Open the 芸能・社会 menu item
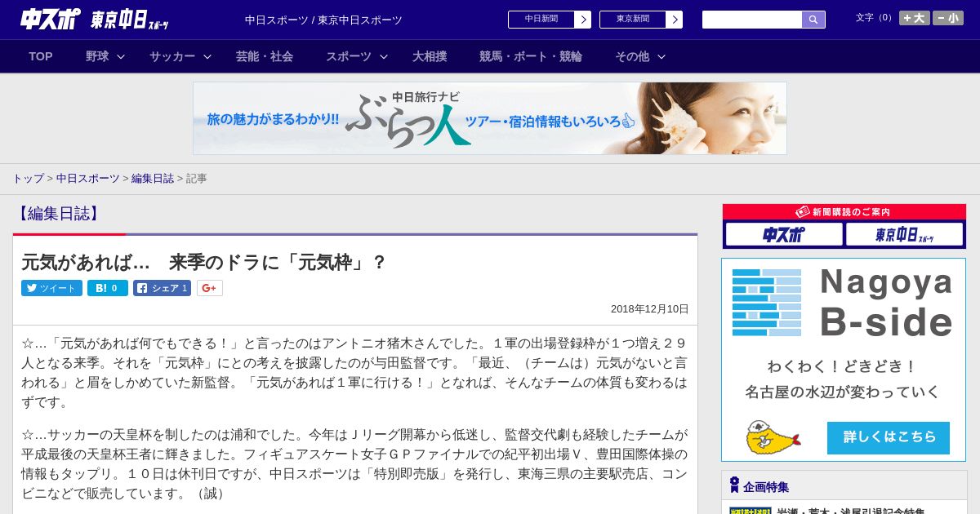 265,56
